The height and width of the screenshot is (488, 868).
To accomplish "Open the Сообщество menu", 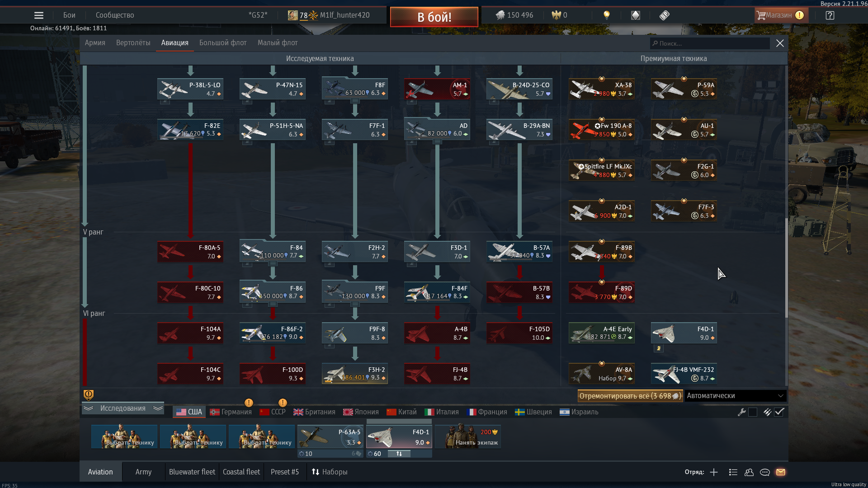I will tap(115, 15).
